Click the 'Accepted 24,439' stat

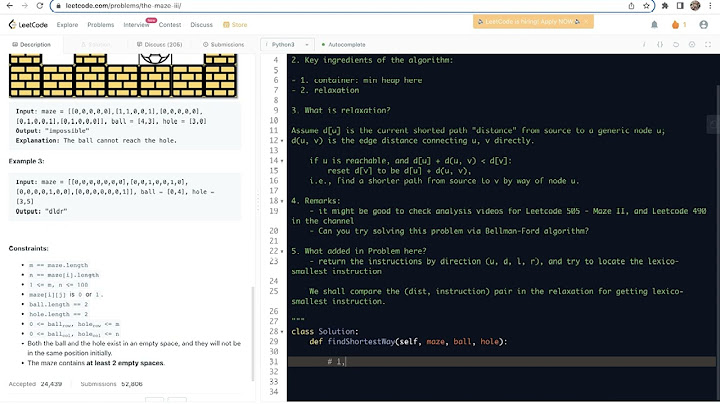pos(35,384)
